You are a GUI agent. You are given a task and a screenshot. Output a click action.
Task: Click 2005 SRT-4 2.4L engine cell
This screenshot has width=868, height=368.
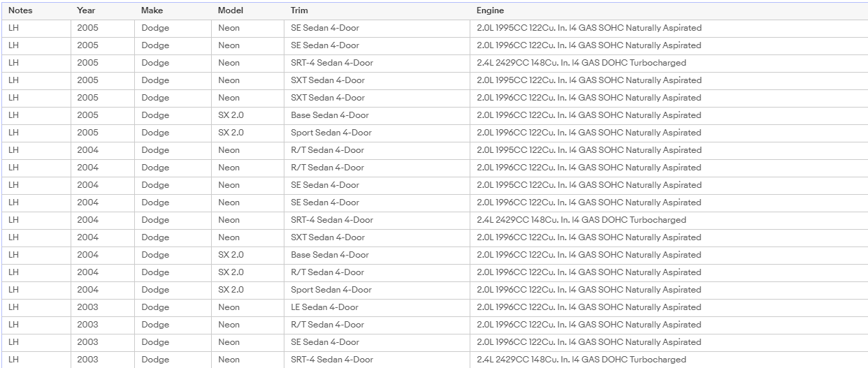[x=669, y=63]
